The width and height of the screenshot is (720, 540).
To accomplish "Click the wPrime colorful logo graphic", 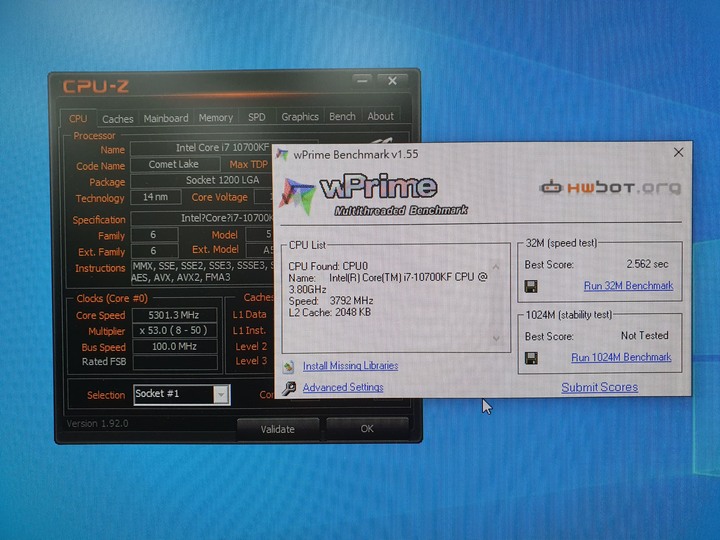I will 298,196.
